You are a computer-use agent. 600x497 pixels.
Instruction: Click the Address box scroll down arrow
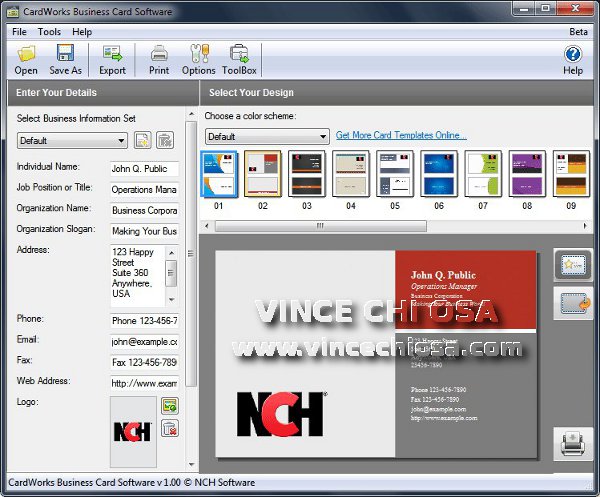[x=171, y=300]
